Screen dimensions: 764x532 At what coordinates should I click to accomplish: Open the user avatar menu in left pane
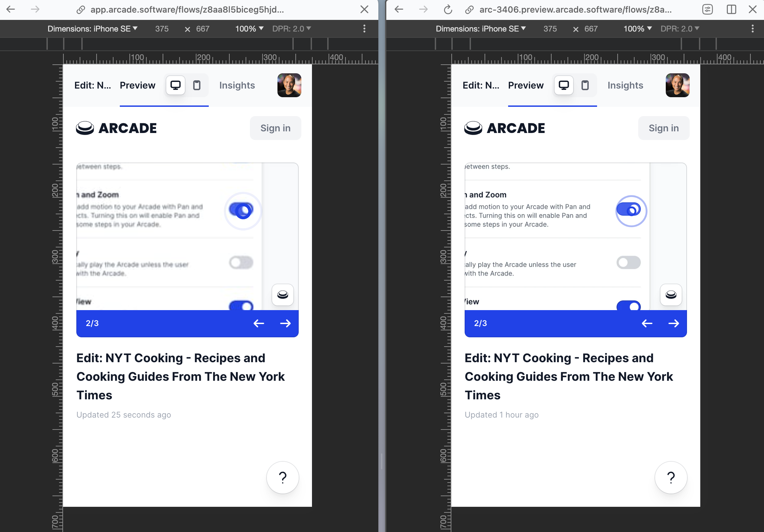coord(289,85)
